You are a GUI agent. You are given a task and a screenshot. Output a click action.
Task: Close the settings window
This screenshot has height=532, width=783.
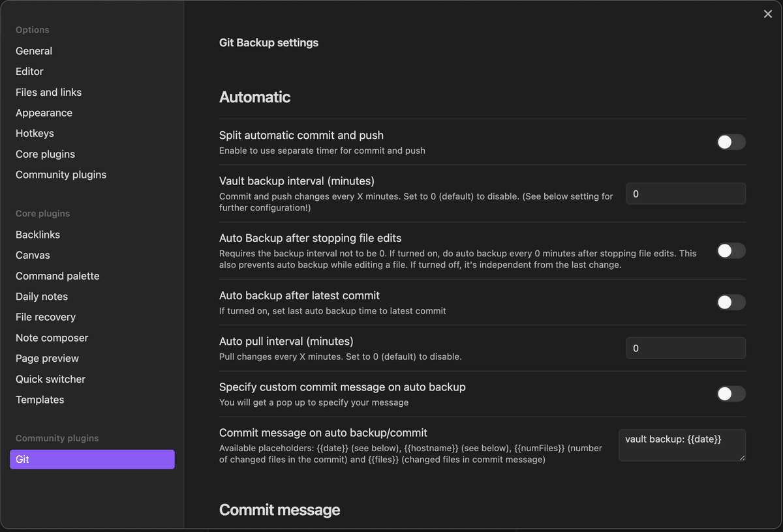pyautogui.click(x=768, y=14)
